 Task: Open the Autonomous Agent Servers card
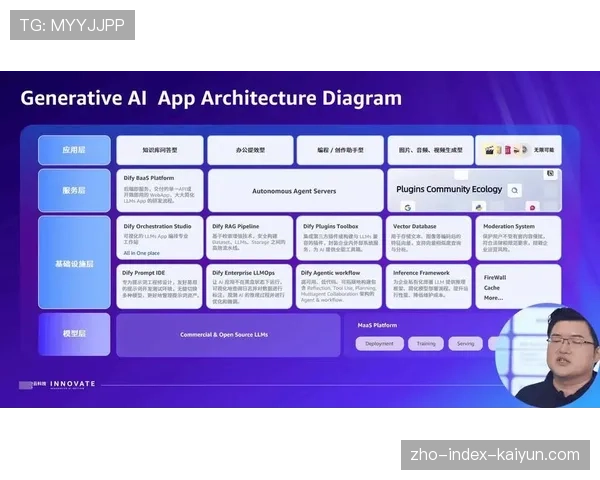(x=295, y=190)
